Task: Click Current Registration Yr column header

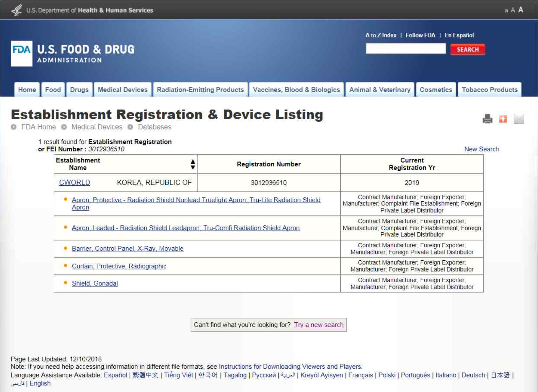Action: click(x=412, y=164)
